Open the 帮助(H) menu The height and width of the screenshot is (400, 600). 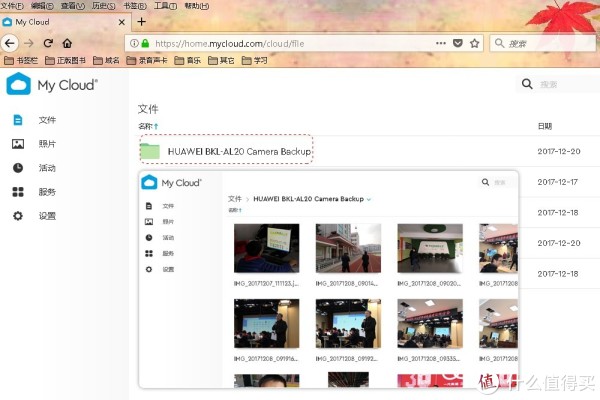pyautogui.click(x=197, y=6)
